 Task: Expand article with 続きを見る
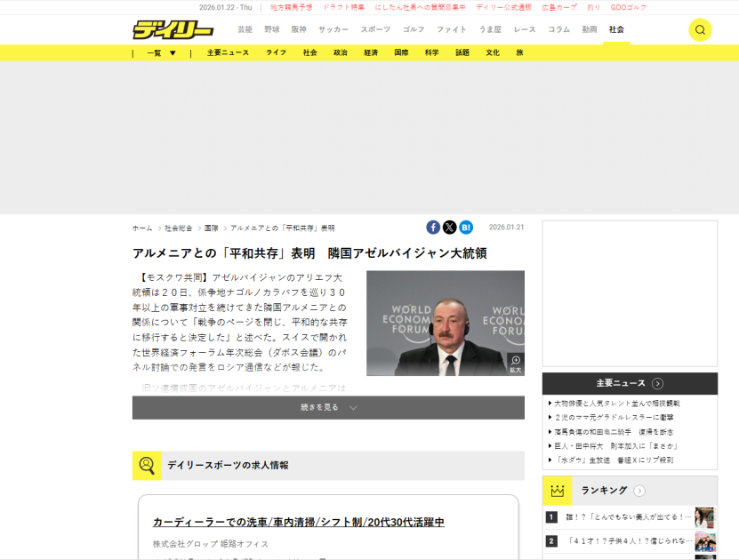point(328,407)
